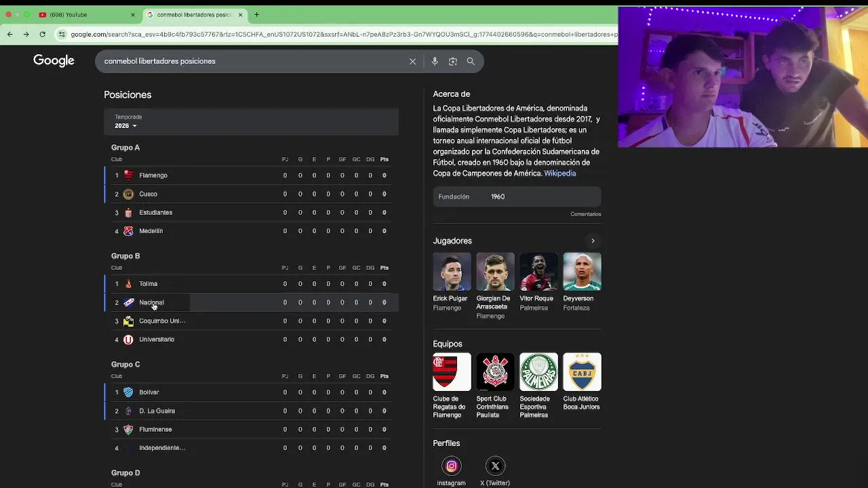Select Independiente team name in Grupo C

tap(162, 447)
